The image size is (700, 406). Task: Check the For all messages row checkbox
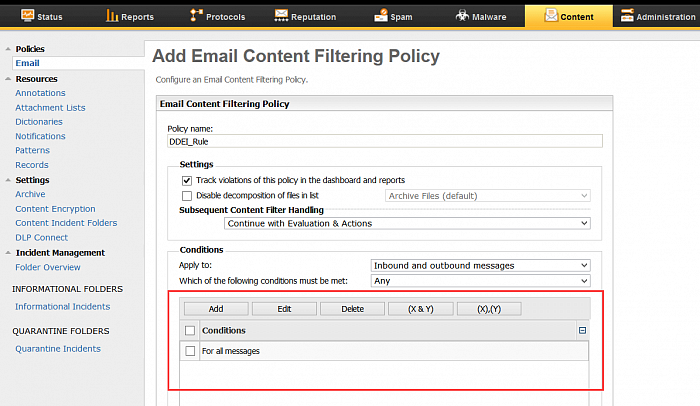pos(190,351)
